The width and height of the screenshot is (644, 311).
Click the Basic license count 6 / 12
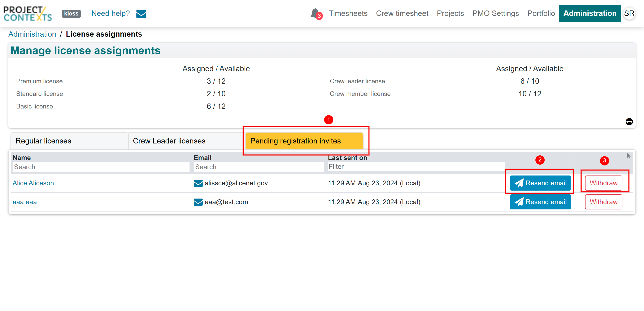tap(216, 106)
